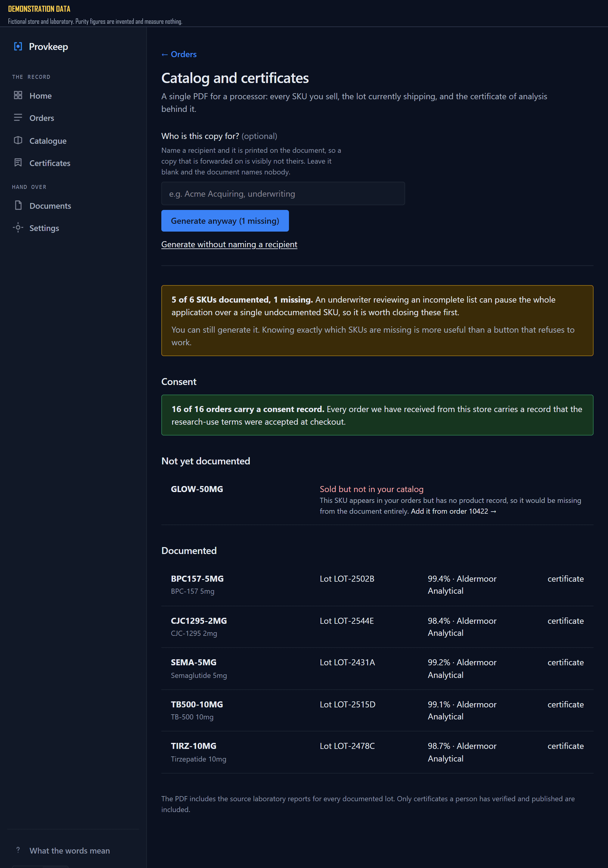The image size is (608, 868).
Task: Click the 5 of 6 SKUs documented warning
Action: click(377, 320)
